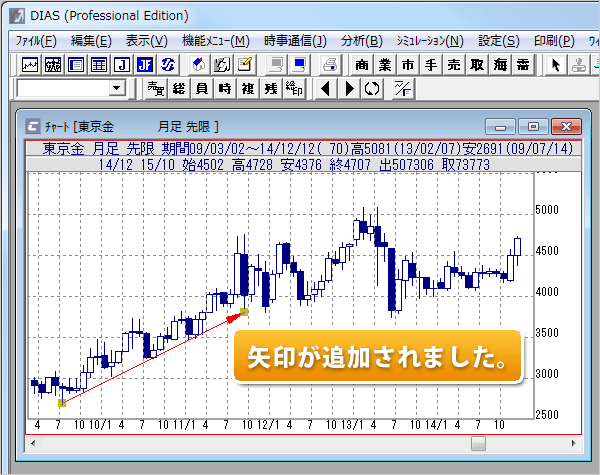
Task: Click the yellow arrow endpoint near 12/1
Action: tap(244, 312)
